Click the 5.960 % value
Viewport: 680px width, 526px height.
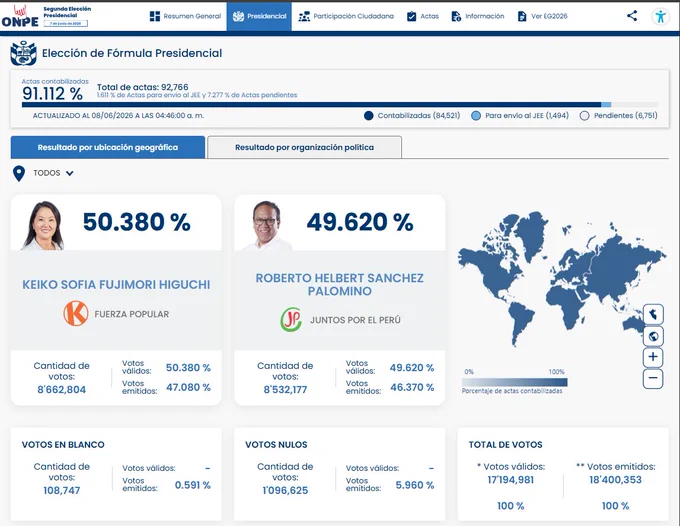click(x=415, y=485)
